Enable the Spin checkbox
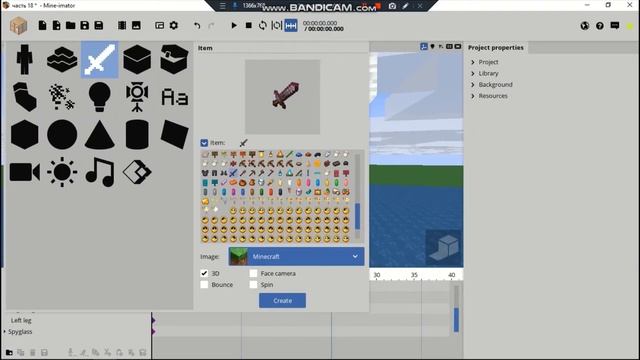 tap(253, 284)
